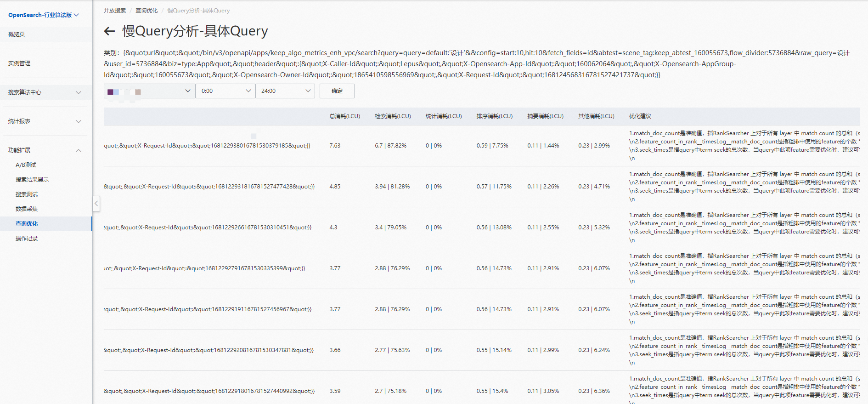
Task: Click sort cell 0.59 | 7.75%
Action: coord(492,146)
